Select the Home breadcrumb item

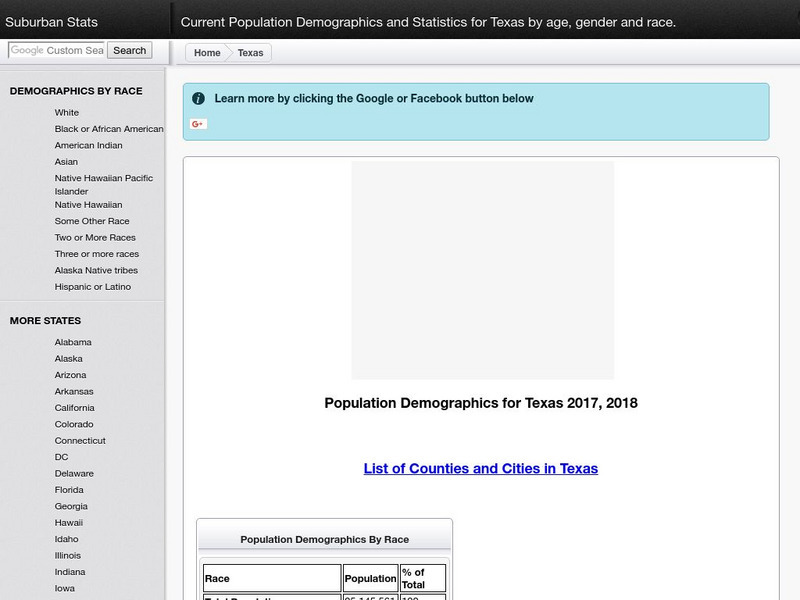tap(208, 52)
